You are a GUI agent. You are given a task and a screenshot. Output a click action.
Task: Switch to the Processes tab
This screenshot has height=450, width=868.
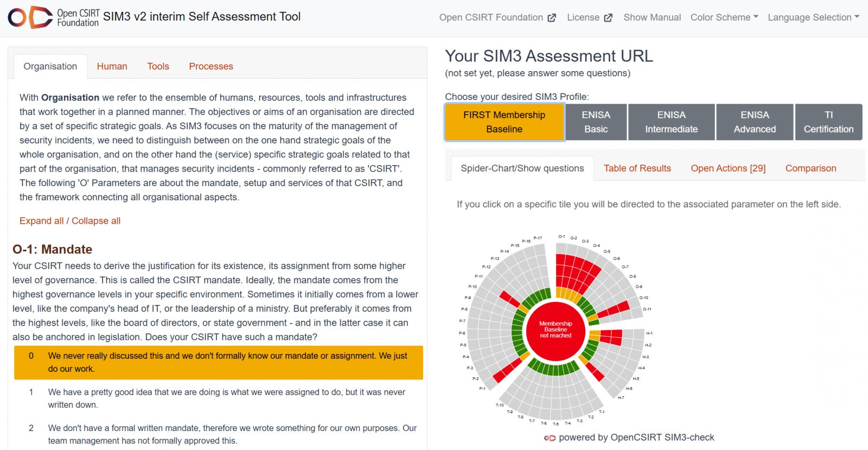210,66
